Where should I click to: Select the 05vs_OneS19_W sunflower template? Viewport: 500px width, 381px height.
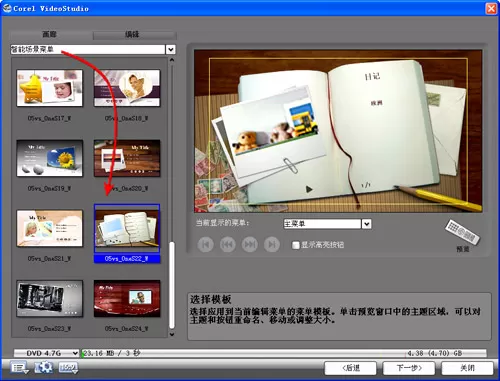(x=50, y=158)
